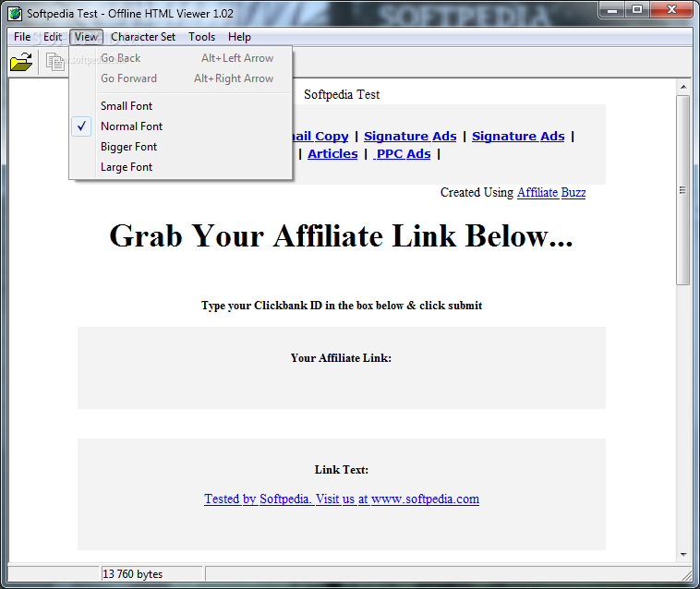Click the copy pages toolbar icon
The width and height of the screenshot is (700, 589).
[54, 62]
